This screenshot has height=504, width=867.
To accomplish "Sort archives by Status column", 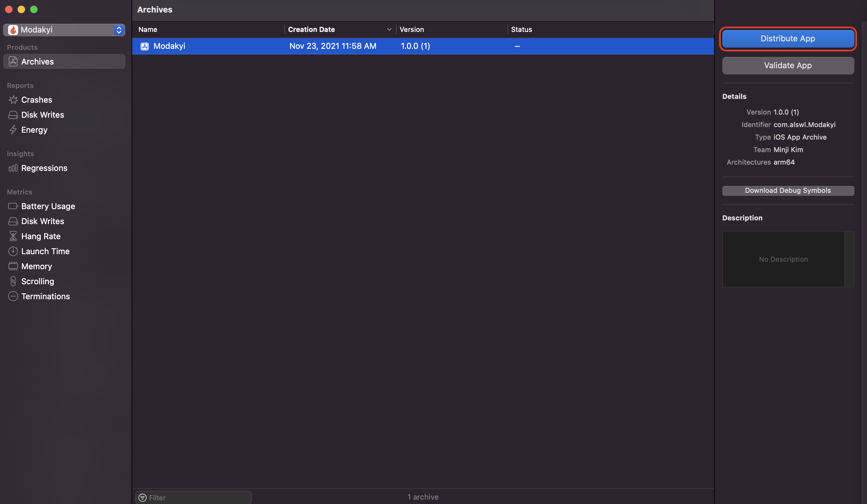I will point(611,29).
